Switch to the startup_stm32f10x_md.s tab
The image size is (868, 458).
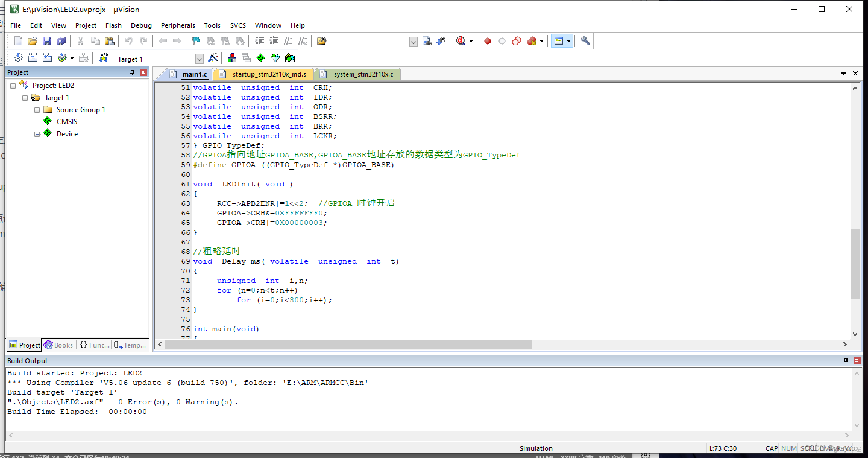[263, 74]
